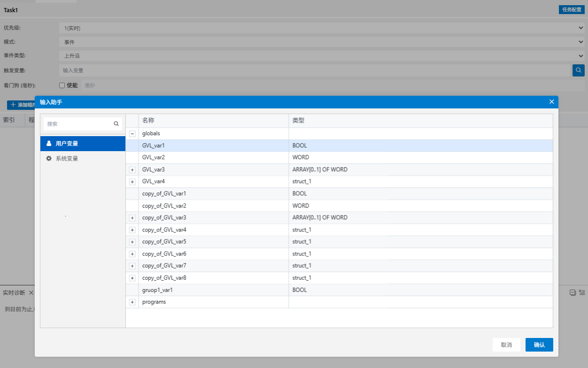Click the collapse icon in diagnostics panel
588x368 pixels.
[x=573, y=292]
